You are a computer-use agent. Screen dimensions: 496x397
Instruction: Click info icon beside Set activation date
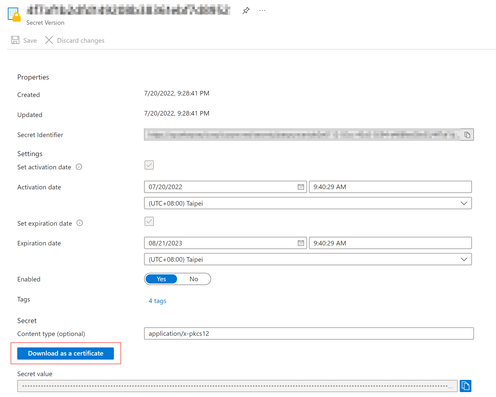(x=79, y=167)
